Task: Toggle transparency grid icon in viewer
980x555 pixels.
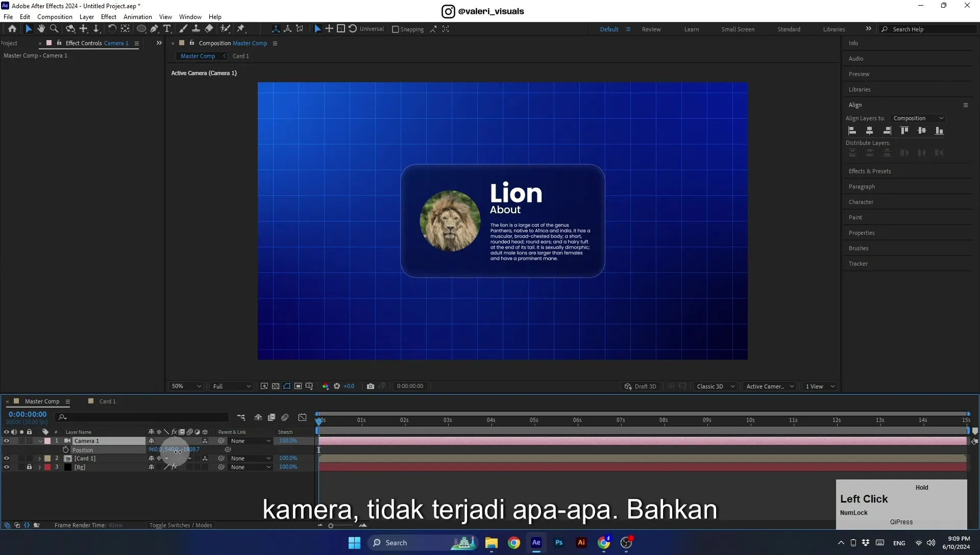Action: pyautogui.click(x=276, y=386)
